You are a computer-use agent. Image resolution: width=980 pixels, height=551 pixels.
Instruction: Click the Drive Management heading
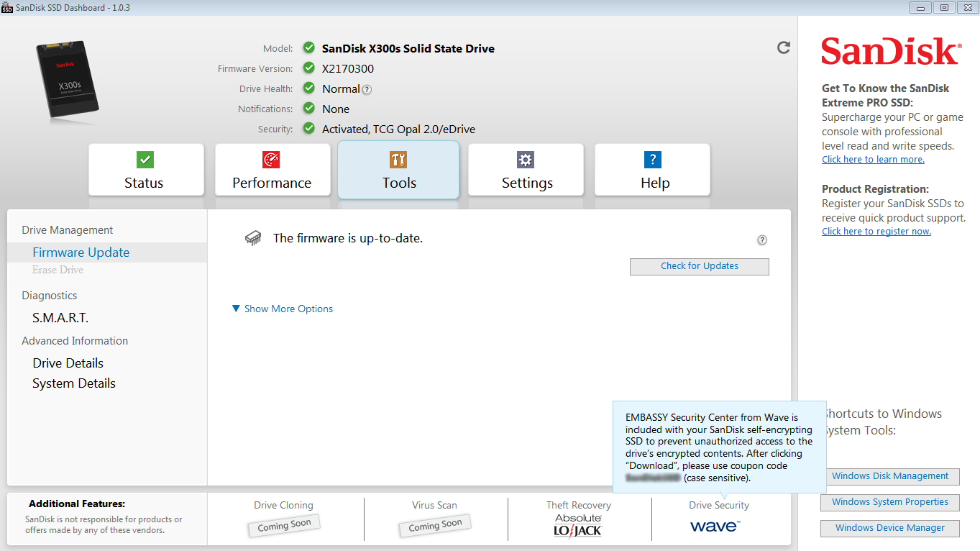coord(68,230)
